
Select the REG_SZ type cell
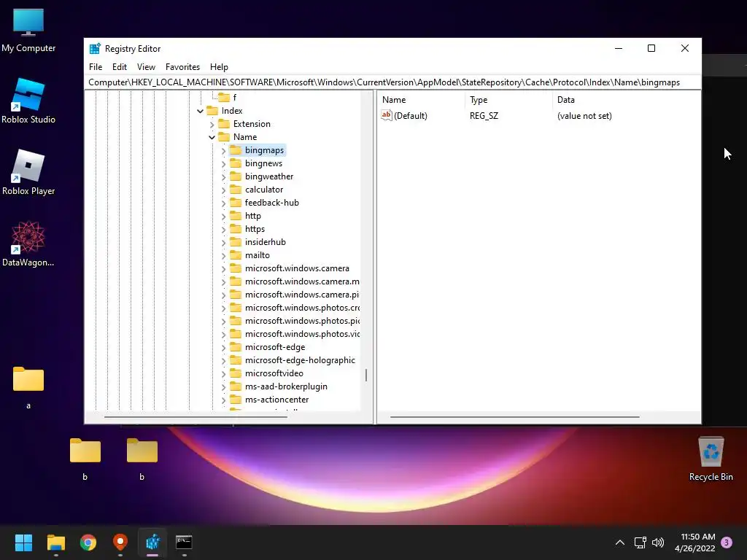[484, 116]
